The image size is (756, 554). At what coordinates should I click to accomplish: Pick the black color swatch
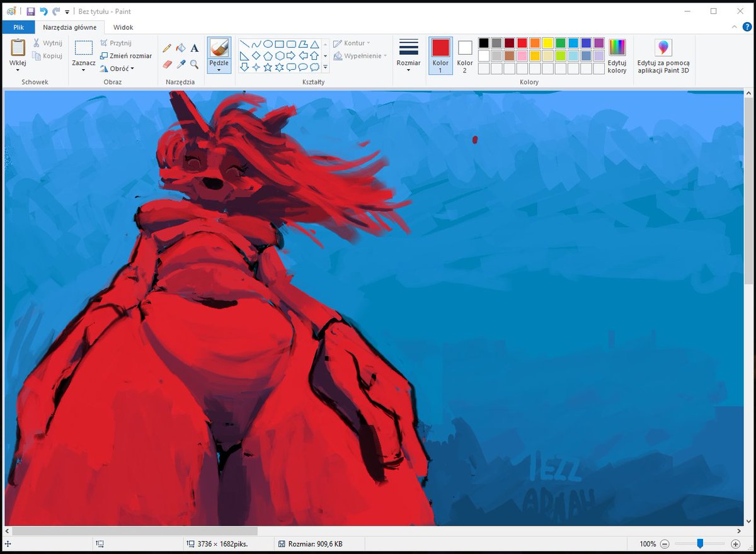click(484, 43)
